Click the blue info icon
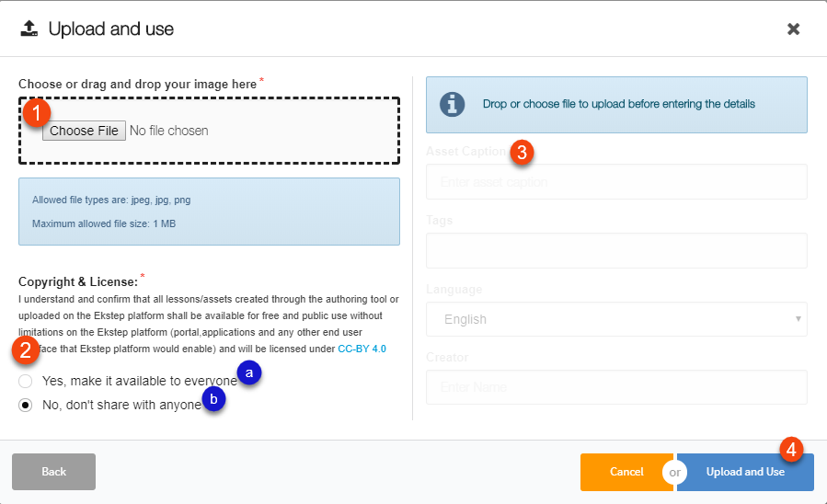 click(452, 104)
